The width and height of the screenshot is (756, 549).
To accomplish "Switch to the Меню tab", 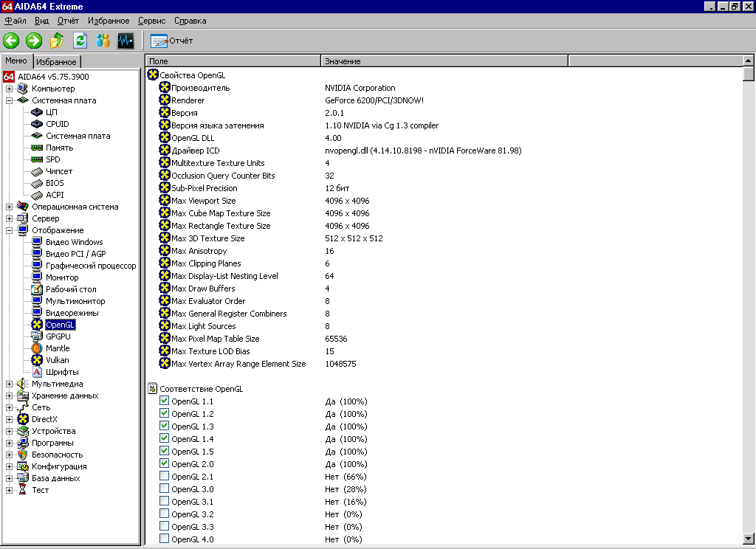I will coord(16,61).
